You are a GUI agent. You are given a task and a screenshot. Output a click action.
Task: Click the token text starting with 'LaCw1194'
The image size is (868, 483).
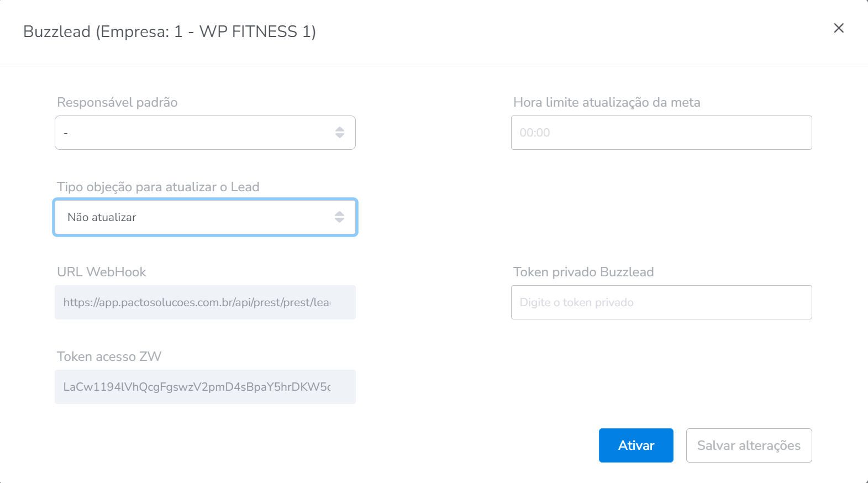196,387
